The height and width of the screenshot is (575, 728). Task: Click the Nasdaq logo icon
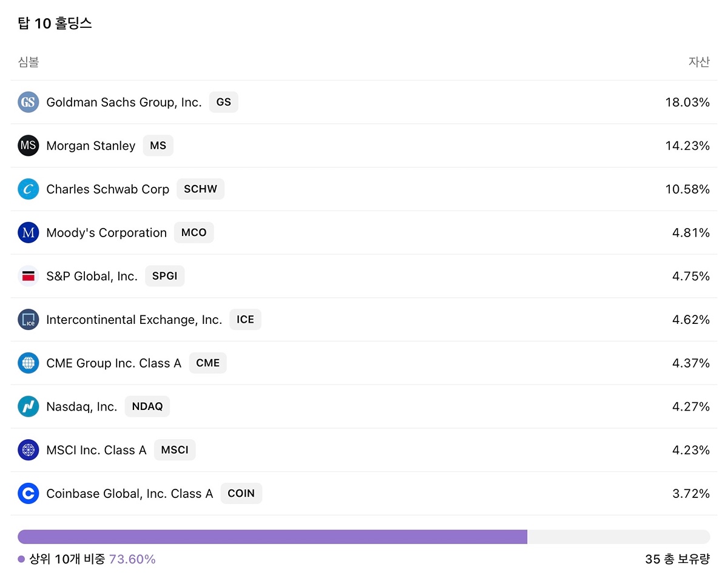point(28,406)
